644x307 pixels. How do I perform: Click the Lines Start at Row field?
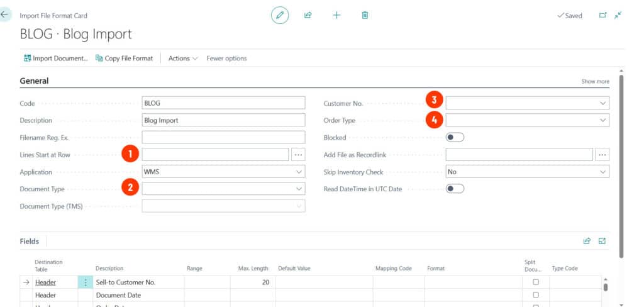tap(215, 155)
